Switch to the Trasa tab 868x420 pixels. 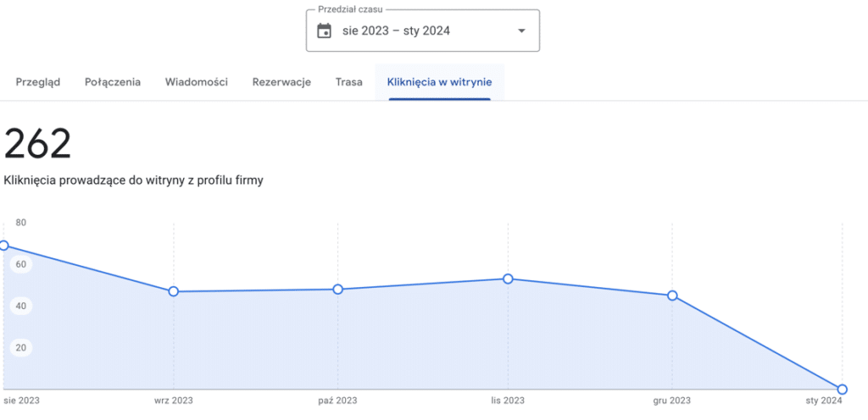(348, 82)
